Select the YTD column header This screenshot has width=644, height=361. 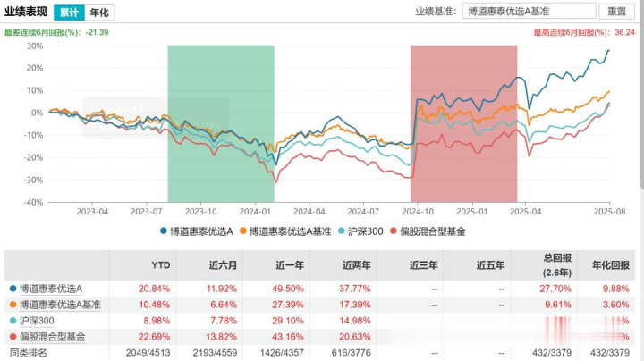coord(160,265)
